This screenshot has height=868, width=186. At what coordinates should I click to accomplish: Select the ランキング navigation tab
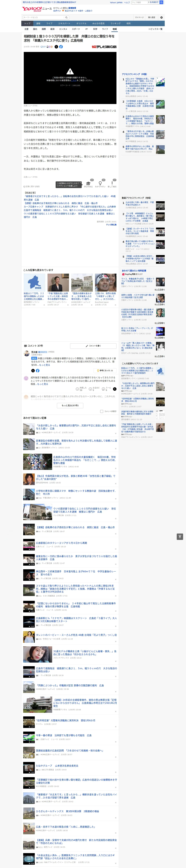point(115,23)
